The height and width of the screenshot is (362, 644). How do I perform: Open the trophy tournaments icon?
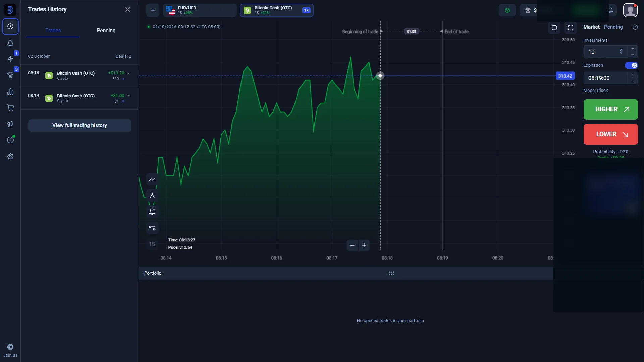pos(10,75)
